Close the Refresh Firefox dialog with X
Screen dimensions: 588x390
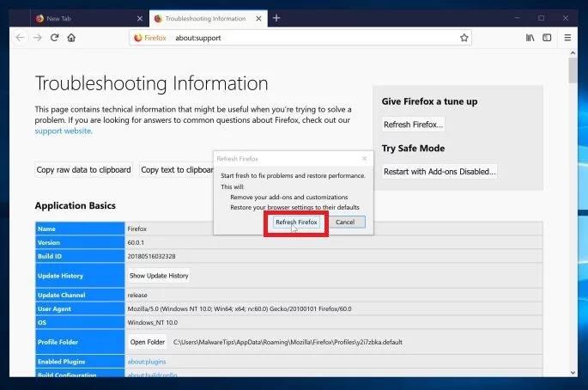click(364, 158)
